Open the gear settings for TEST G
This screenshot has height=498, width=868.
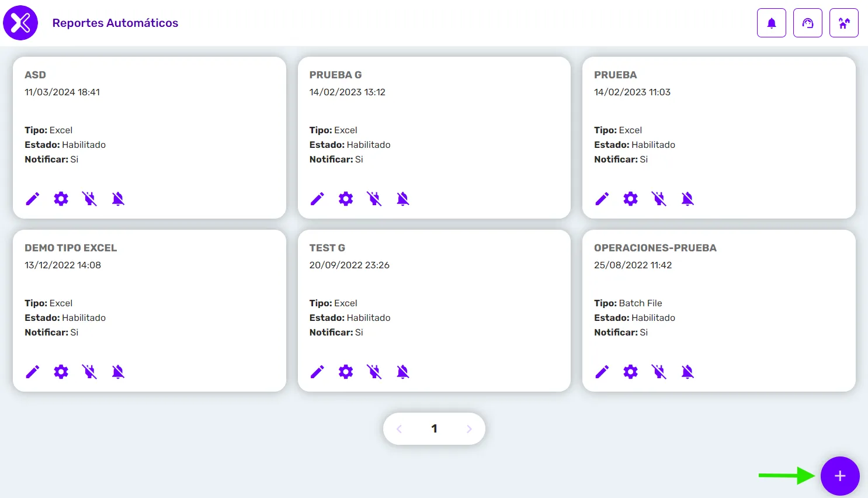(x=346, y=372)
